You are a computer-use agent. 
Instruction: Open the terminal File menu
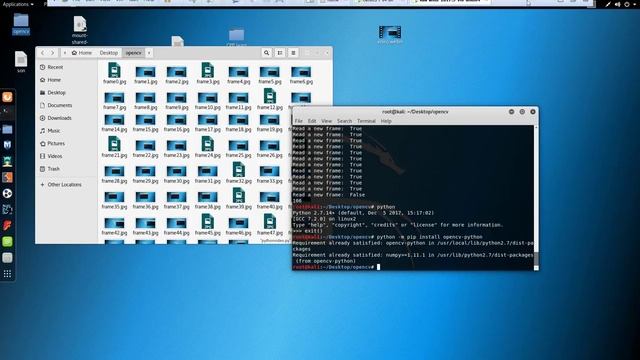(x=299, y=121)
